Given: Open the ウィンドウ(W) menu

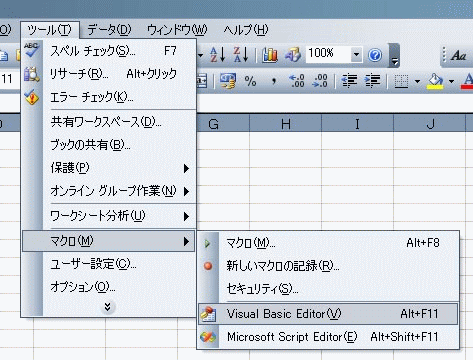Looking at the screenshot, I should (x=177, y=30).
